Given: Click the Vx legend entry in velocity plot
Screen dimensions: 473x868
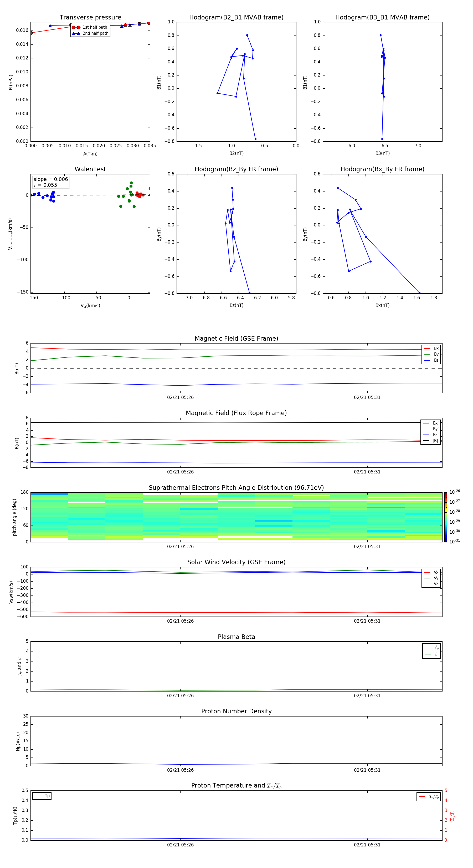Looking at the screenshot, I should [x=431, y=572].
